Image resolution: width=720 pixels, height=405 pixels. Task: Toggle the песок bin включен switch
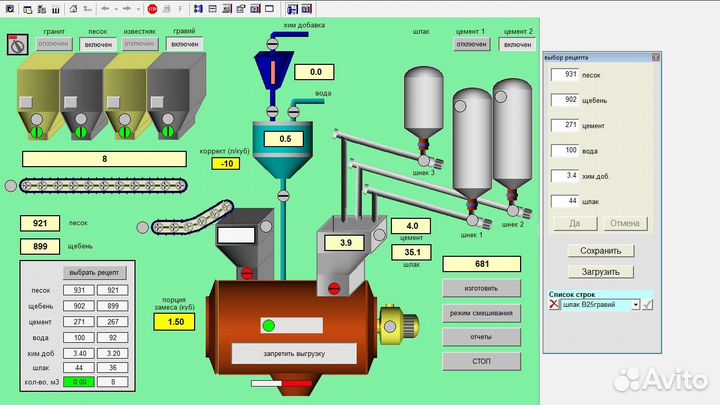tap(98, 45)
